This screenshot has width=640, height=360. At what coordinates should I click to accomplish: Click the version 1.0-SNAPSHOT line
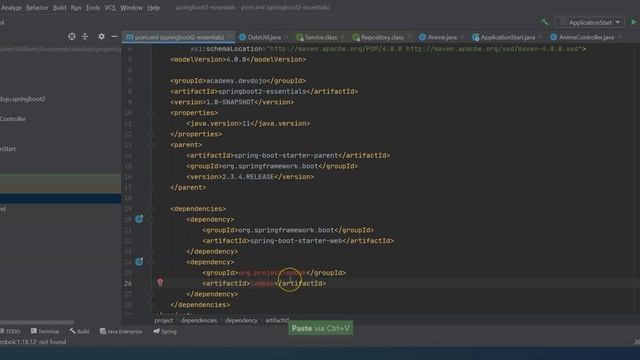[x=232, y=102]
